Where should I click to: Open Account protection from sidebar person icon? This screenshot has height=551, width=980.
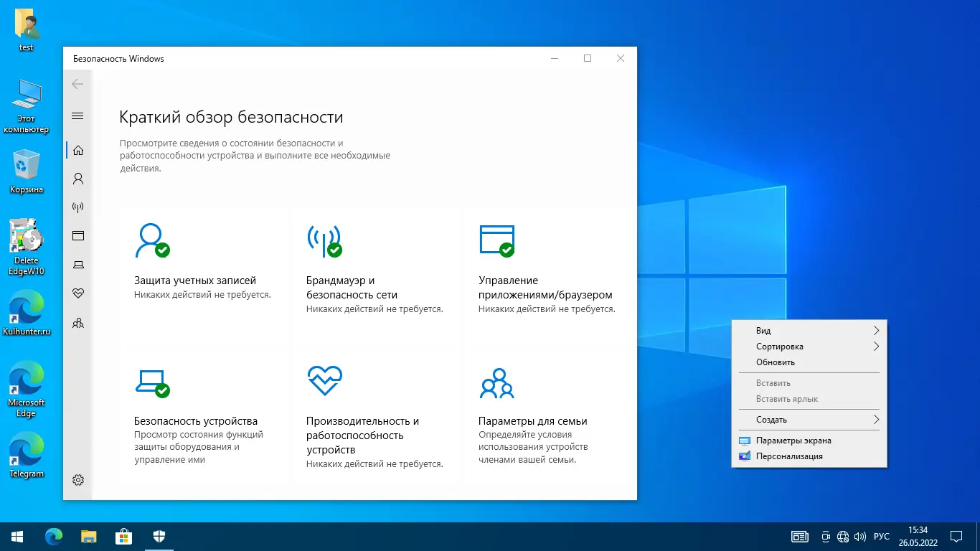point(78,179)
